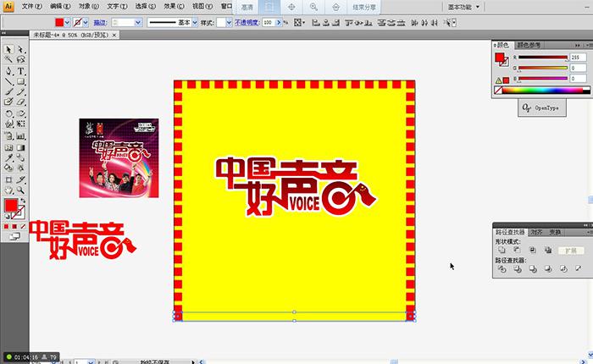The width and height of the screenshot is (593, 364).
Task: Expand the opacity value arrow
Action: (x=279, y=23)
